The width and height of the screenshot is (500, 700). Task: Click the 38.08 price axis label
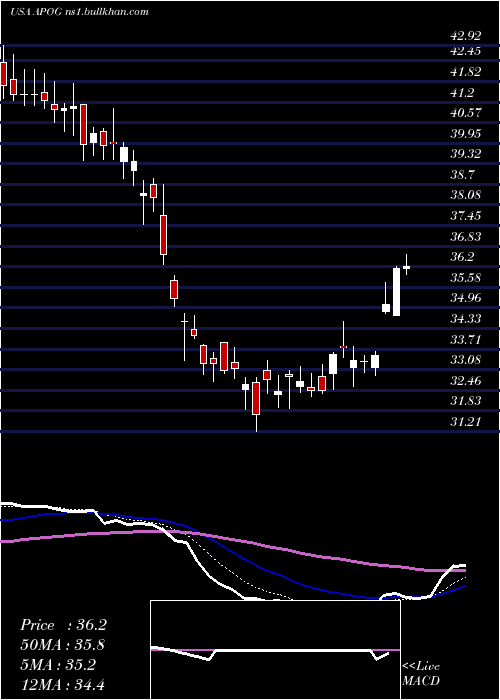tap(466, 195)
